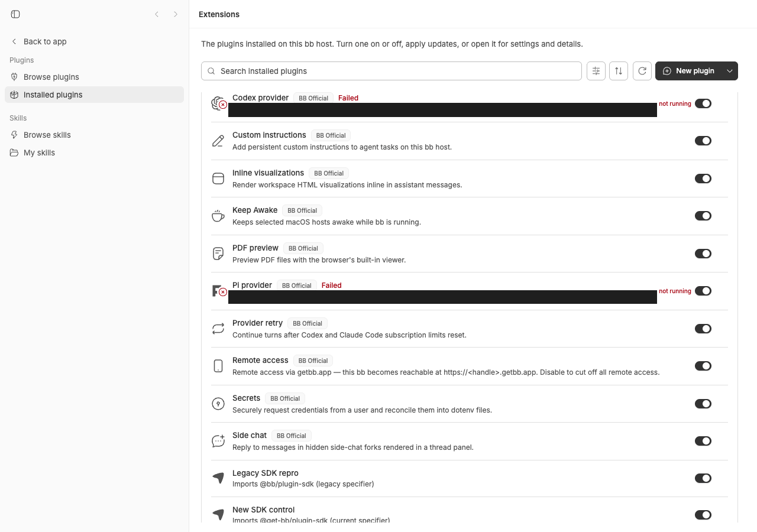The image size is (757, 532).
Task: Toggle the Inline visualizations switch
Action: [703, 179]
